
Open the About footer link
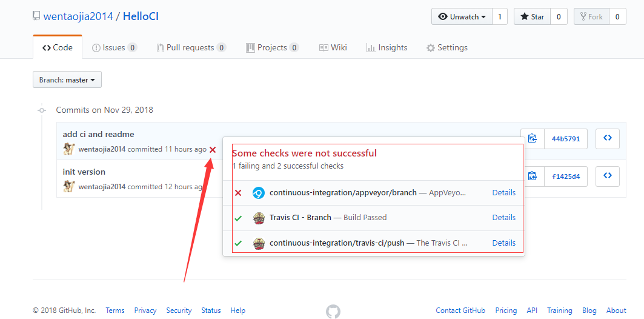[x=617, y=311]
